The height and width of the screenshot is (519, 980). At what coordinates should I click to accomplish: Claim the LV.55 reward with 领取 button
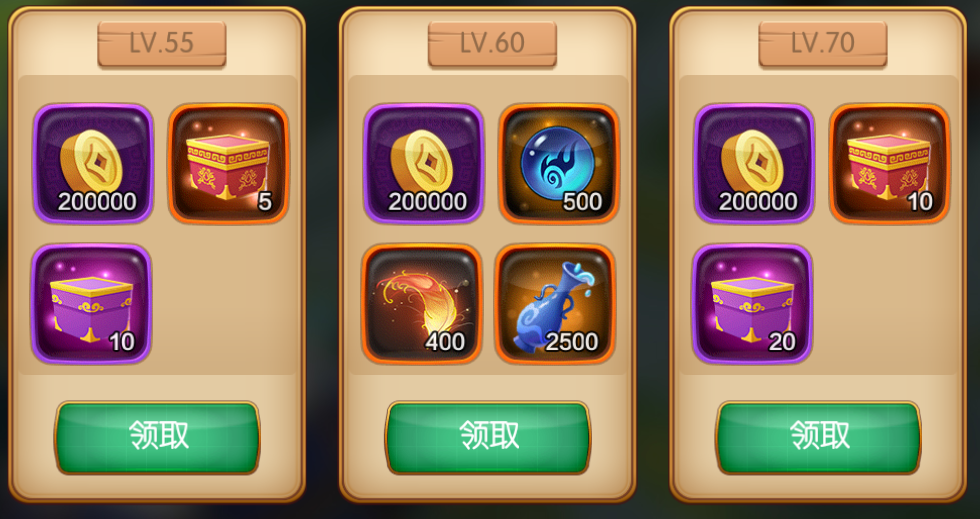(x=157, y=437)
